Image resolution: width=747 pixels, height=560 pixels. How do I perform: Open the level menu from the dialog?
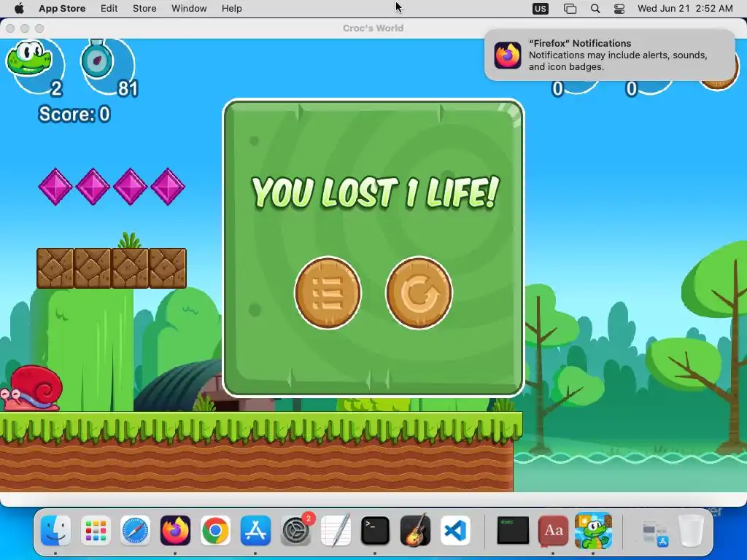[328, 293]
